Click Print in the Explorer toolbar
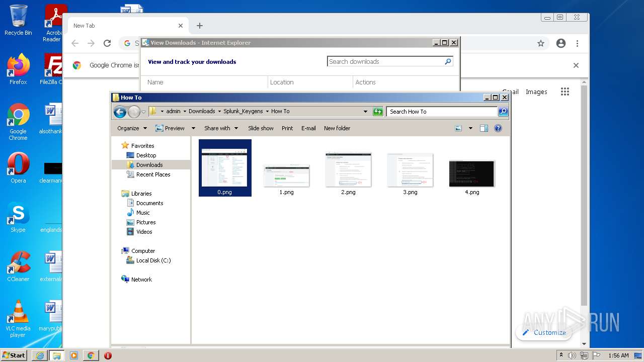 pyautogui.click(x=287, y=128)
